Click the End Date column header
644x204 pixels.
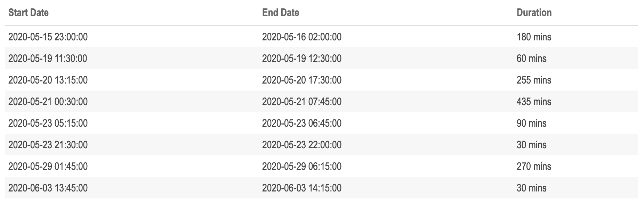click(x=281, y=13)
